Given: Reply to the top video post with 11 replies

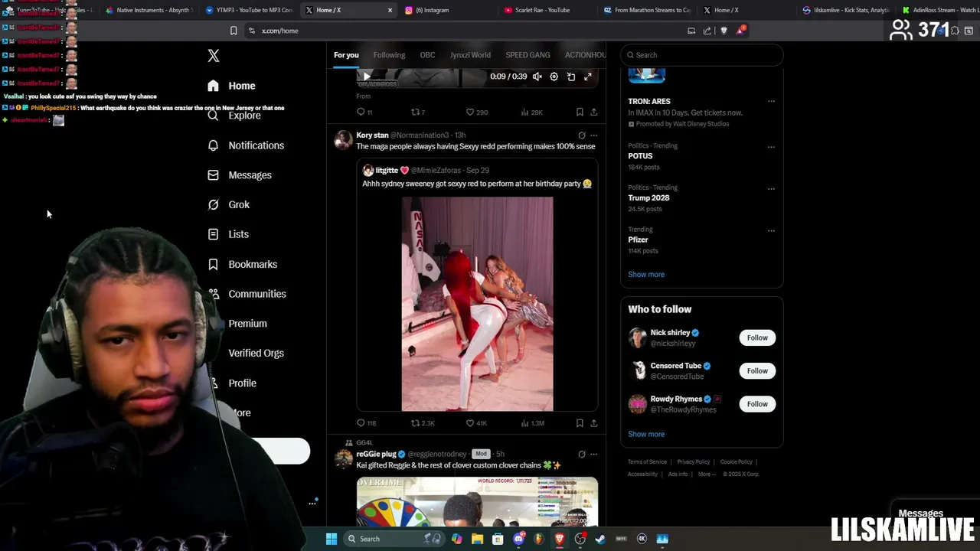Looking at the screenshot, I should [364, 112].
